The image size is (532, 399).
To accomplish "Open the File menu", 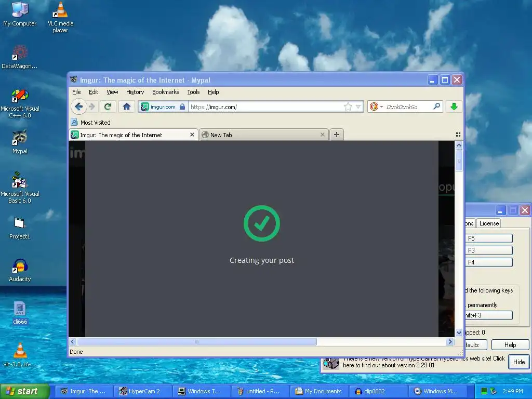I will tap(76, 92).
